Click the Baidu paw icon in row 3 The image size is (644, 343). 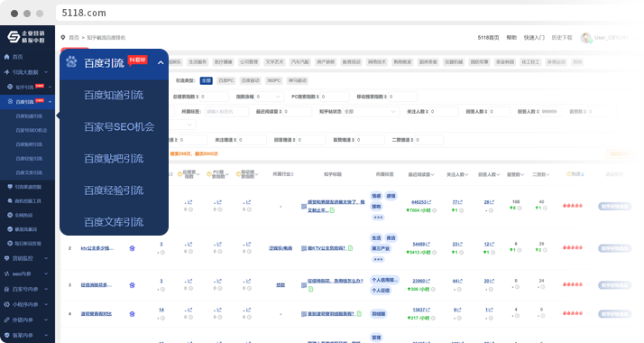pos(133,285)
